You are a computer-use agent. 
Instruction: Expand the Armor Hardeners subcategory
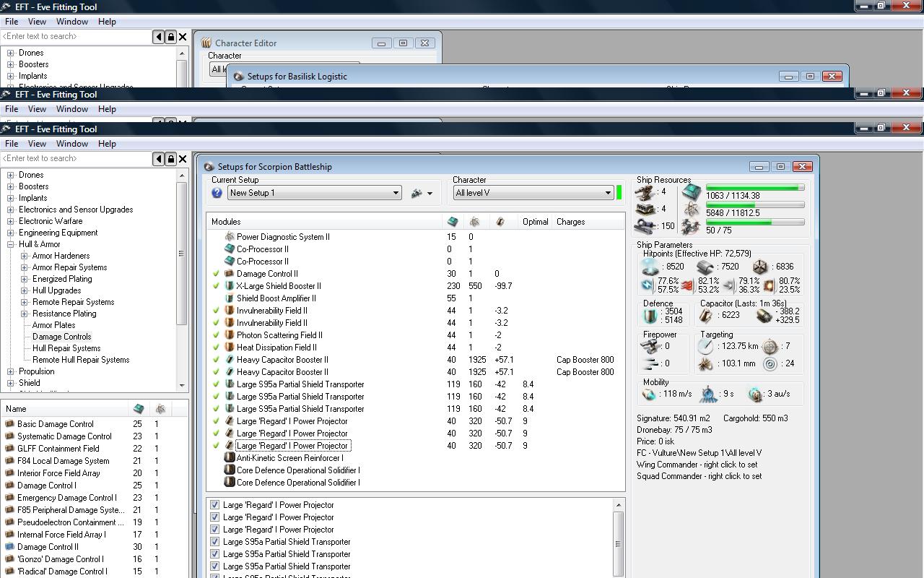pos(25,256)
